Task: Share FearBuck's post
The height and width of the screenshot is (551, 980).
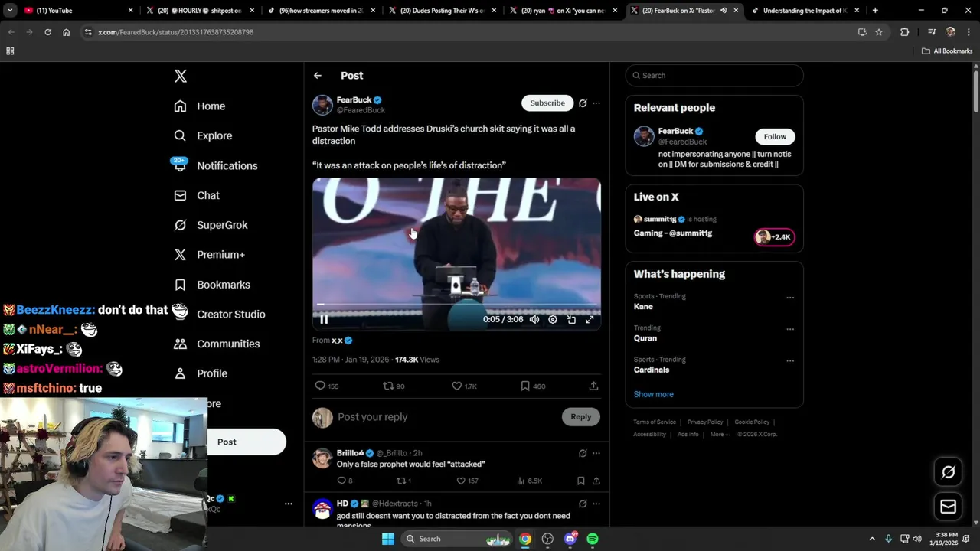Action: pyautogui.click(x=593, y=386)
